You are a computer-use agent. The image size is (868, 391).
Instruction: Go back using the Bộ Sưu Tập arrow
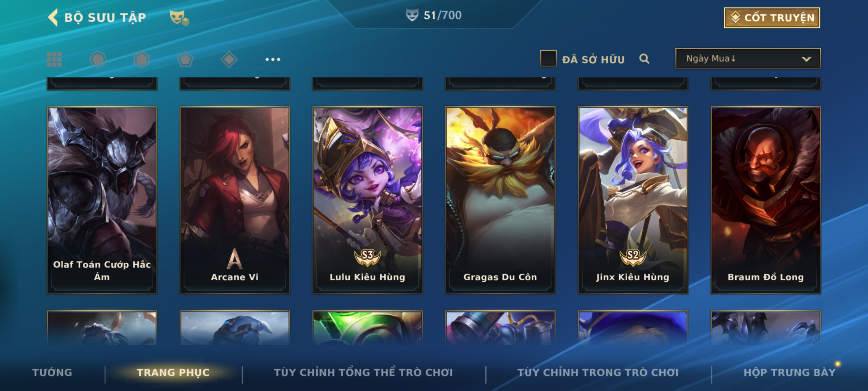click(53, 18)
